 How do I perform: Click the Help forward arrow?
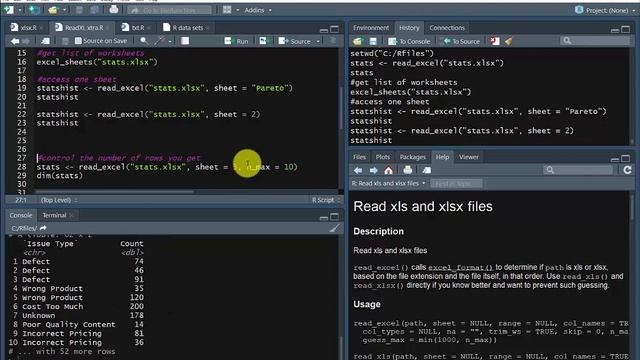pos(373,170)
